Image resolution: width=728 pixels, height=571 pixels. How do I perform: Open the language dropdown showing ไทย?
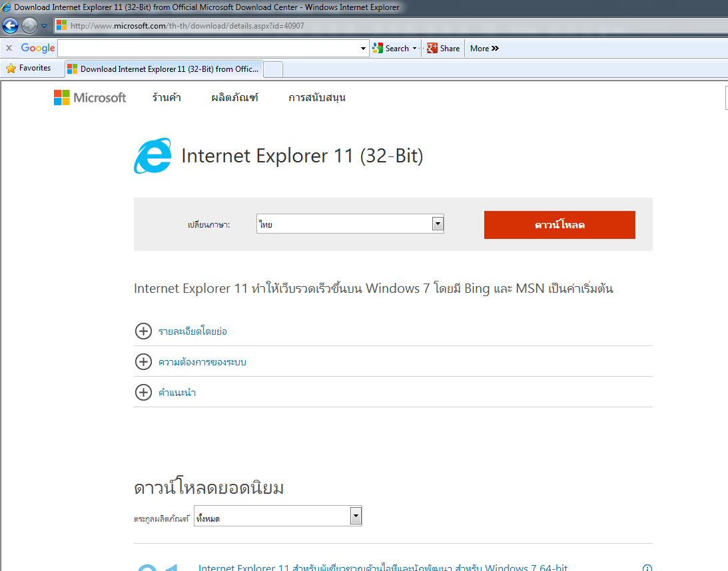350,224
